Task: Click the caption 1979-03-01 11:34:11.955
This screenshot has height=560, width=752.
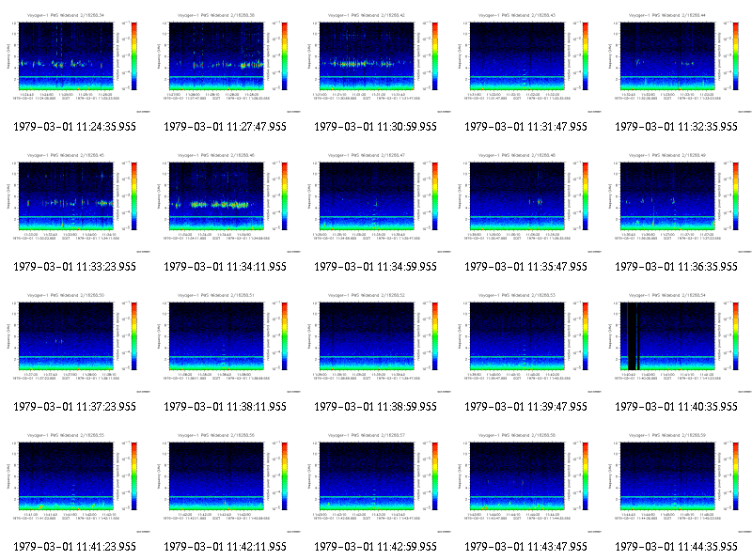Action: coord(226,267)
